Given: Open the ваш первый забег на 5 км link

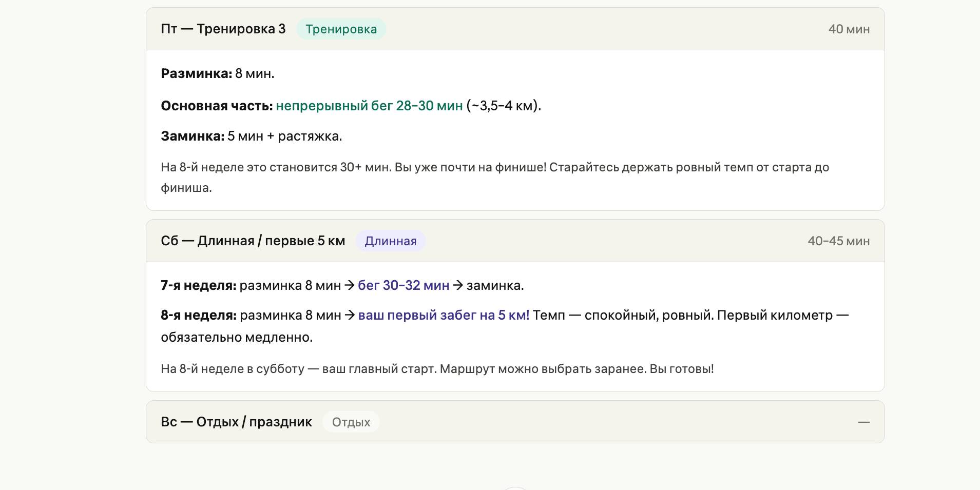Looking at the screenshot, I should click(x=444, y=315).
